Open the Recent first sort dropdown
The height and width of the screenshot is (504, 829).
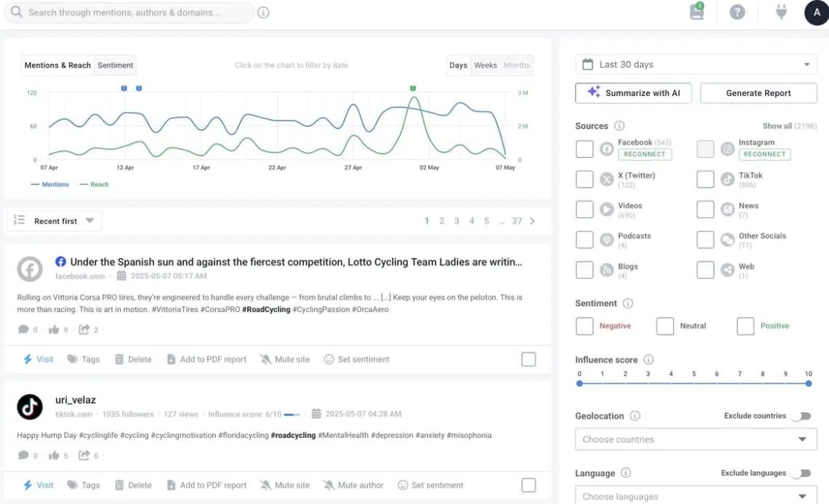coord(54,221)
